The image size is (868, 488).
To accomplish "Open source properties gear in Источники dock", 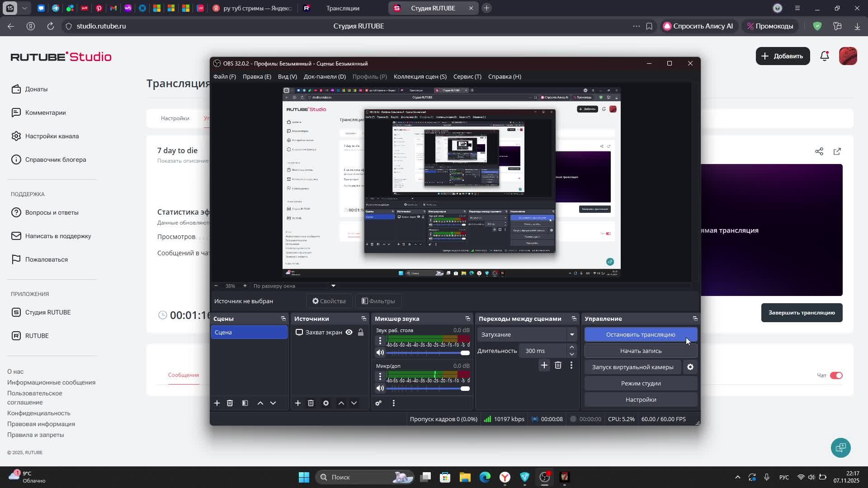I will 326,403.
